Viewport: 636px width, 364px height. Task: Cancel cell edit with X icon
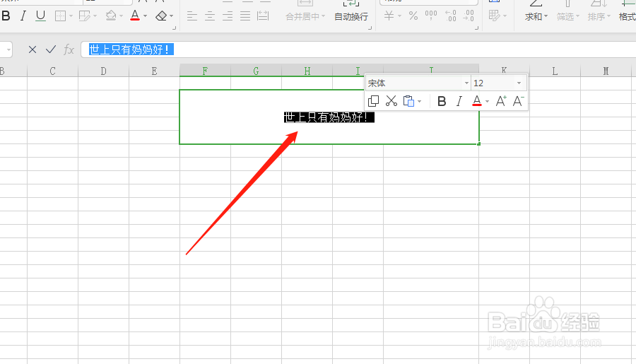[x=33, y=49]
